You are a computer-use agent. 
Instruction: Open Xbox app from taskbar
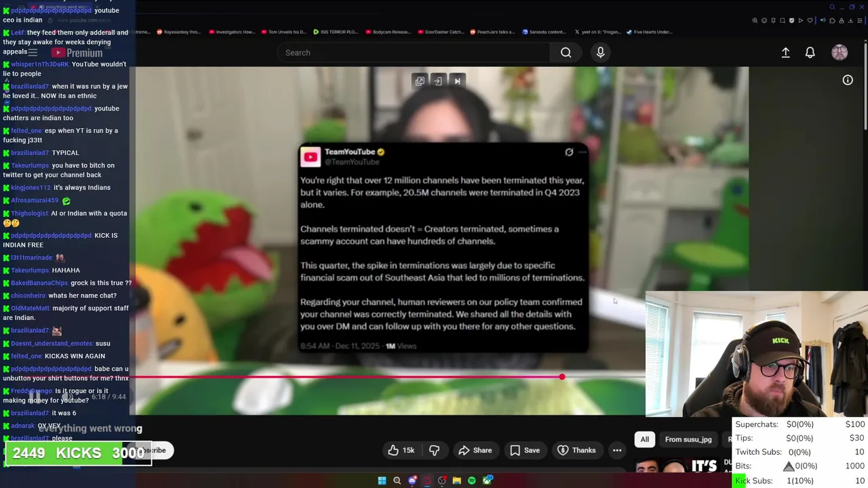(487, 481)
